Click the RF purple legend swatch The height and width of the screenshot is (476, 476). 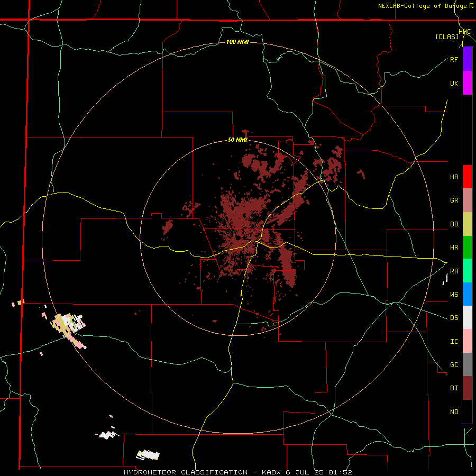coord(467,59)
